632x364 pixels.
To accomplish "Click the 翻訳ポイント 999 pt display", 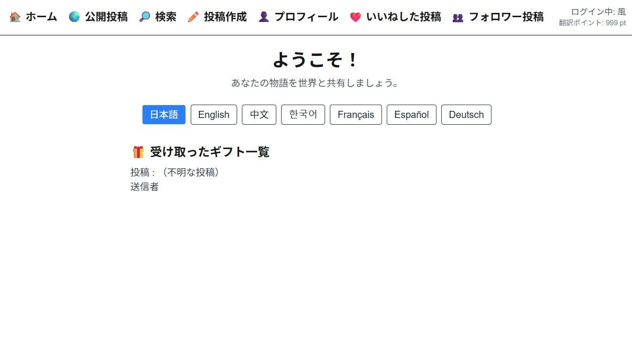I will 592,22.
